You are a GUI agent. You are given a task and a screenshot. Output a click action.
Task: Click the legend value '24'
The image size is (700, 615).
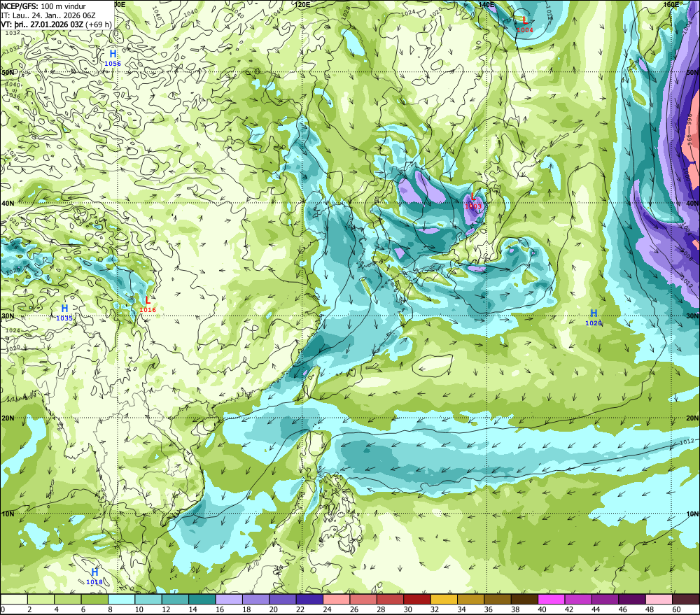click(x=327, y=609)
